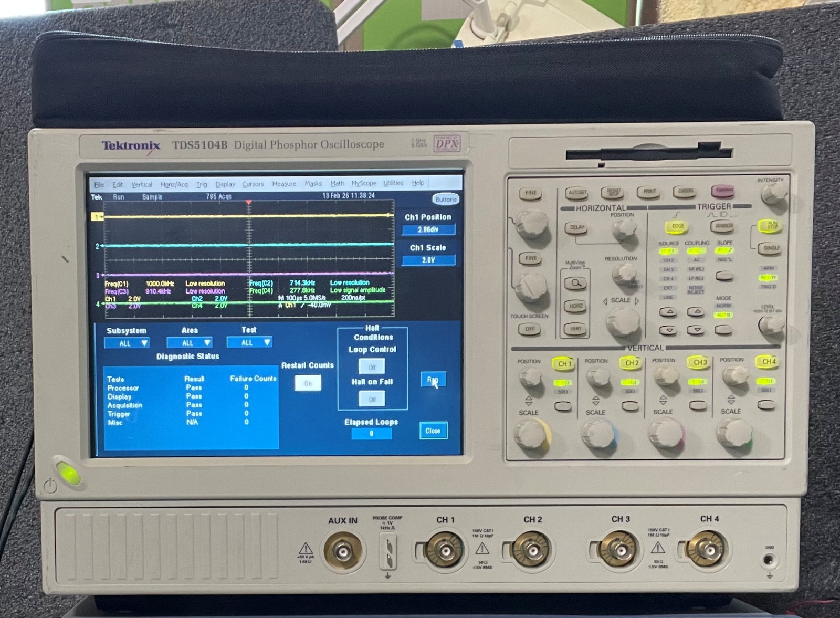Select the yellow channel 1 waveform marker
The height and width of the screenshot is (618, 840).
tap(97, 217)
